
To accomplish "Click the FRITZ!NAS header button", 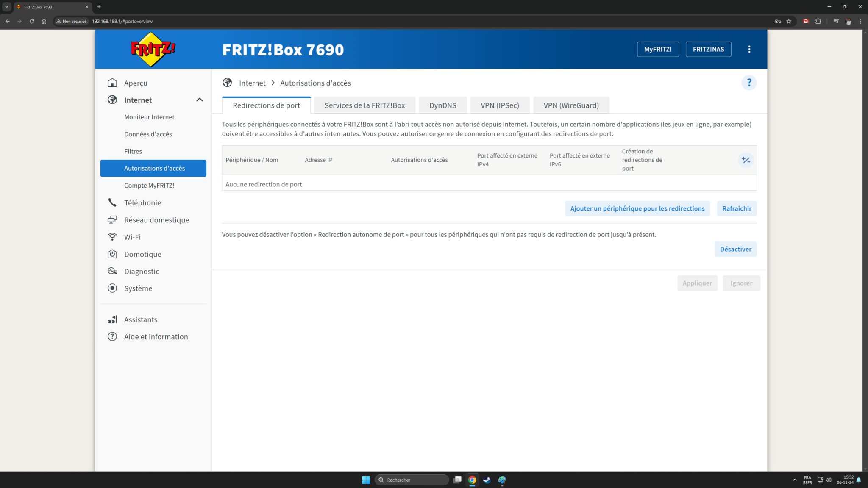I will tap(708, 49).
